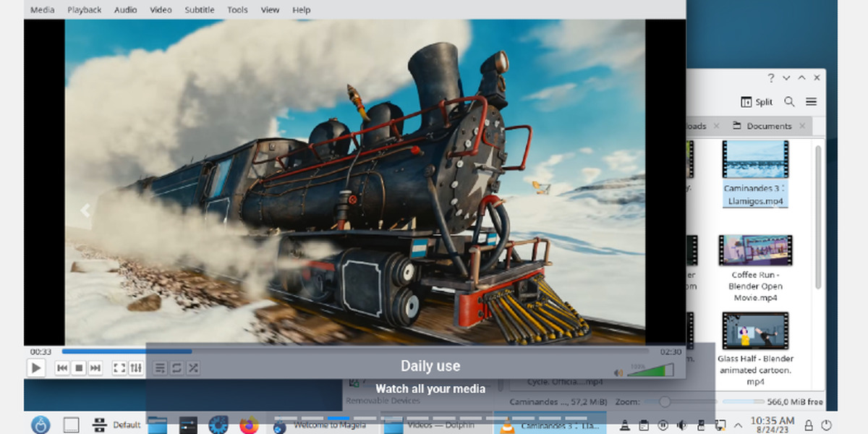Adjust the VLC volume slider

pos(645,371)
